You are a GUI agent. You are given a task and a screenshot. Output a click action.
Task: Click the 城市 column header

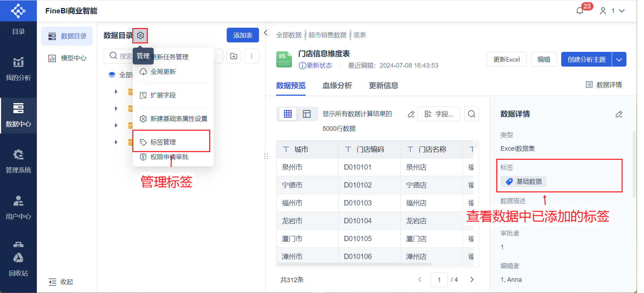(x=307, y=149)
